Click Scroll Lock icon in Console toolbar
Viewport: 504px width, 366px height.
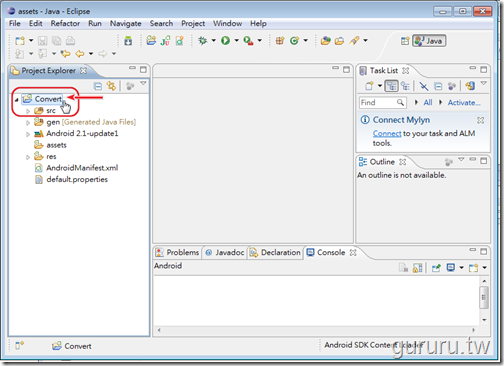click(417, 268)
